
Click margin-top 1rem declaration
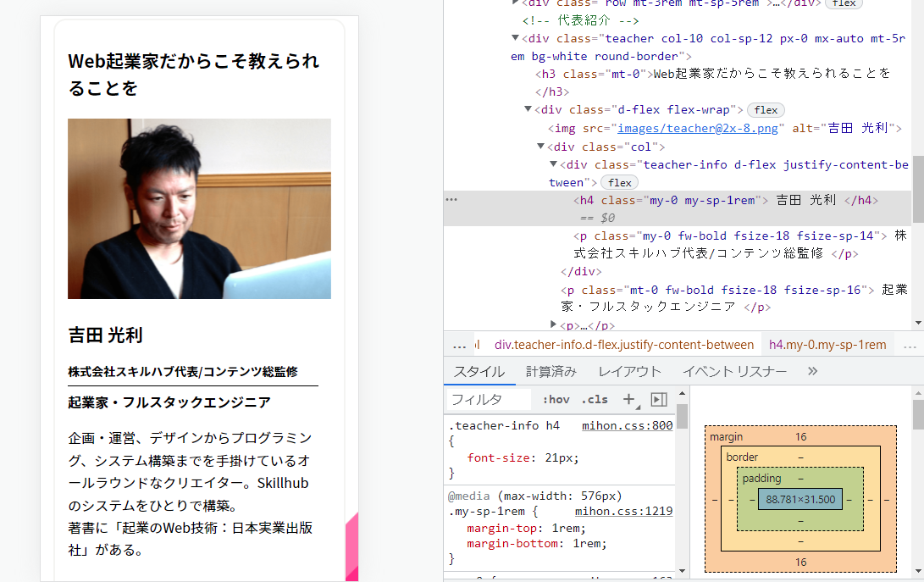point(526,529)
